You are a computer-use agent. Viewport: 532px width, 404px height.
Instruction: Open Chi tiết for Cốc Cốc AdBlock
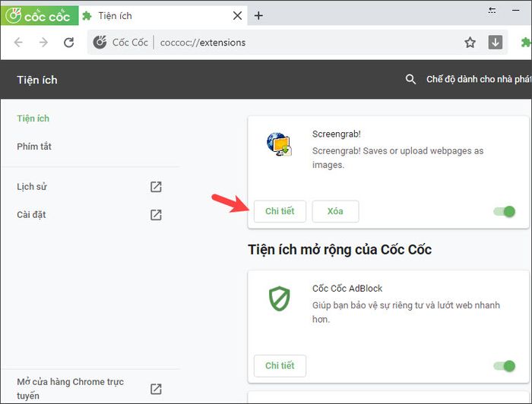280,366
